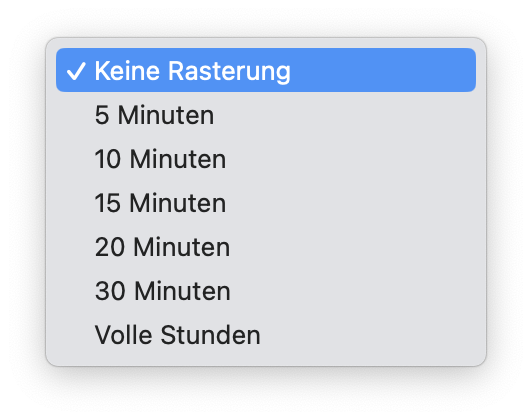Set the grid to 10 Minuten

pyautogui.click(x=266, y=158)
